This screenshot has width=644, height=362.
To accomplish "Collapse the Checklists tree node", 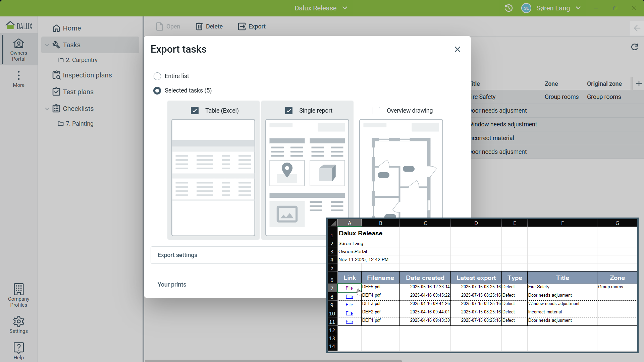I will point(47,109).
